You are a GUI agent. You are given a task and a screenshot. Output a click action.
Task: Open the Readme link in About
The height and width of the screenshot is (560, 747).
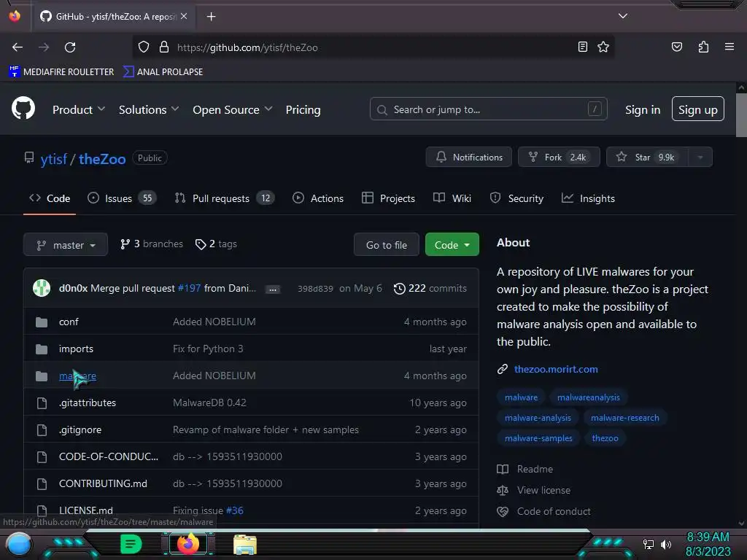pos(525,469)
